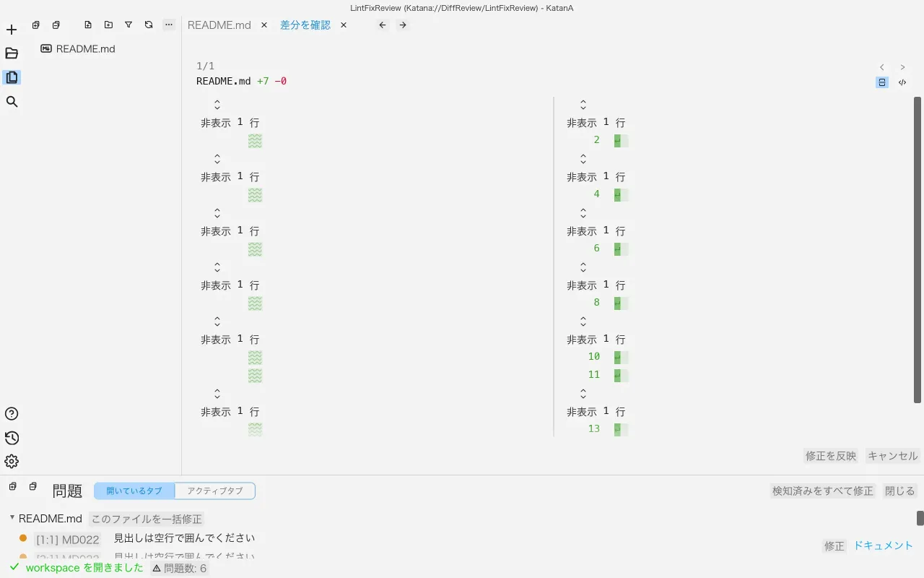Image resolution: width=924 pixels, height=578 pixels.
Task: Open the search icon in left sidebar
Action: [x=12, y=102]
